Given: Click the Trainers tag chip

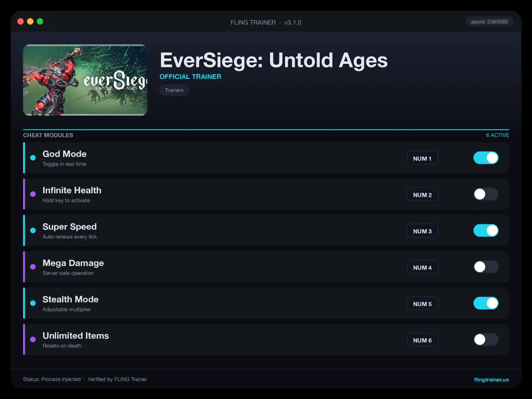Looking at the screenshot, I should [174, 90].
